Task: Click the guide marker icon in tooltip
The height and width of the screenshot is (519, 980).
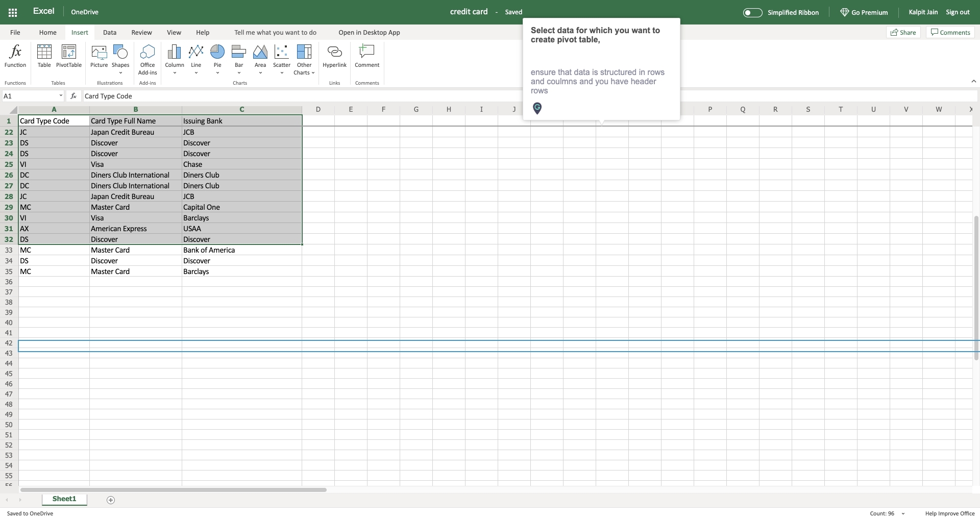Action: point(537,108)
